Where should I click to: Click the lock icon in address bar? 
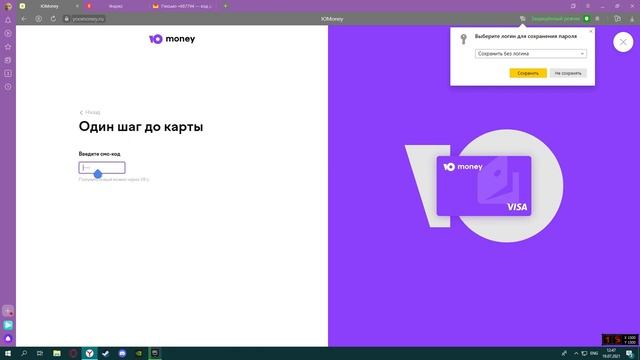click(x=67, y=19)
